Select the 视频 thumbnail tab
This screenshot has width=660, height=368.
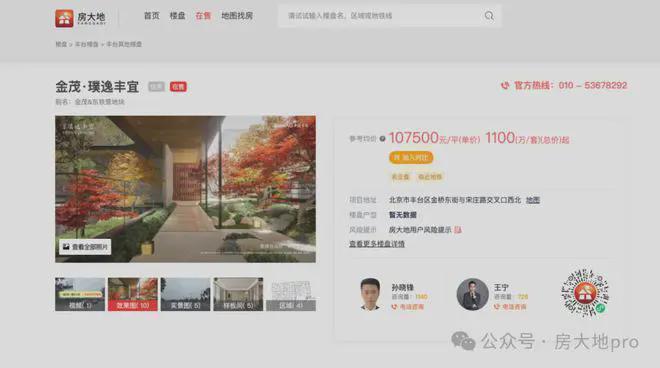click(x=80, y=294)
